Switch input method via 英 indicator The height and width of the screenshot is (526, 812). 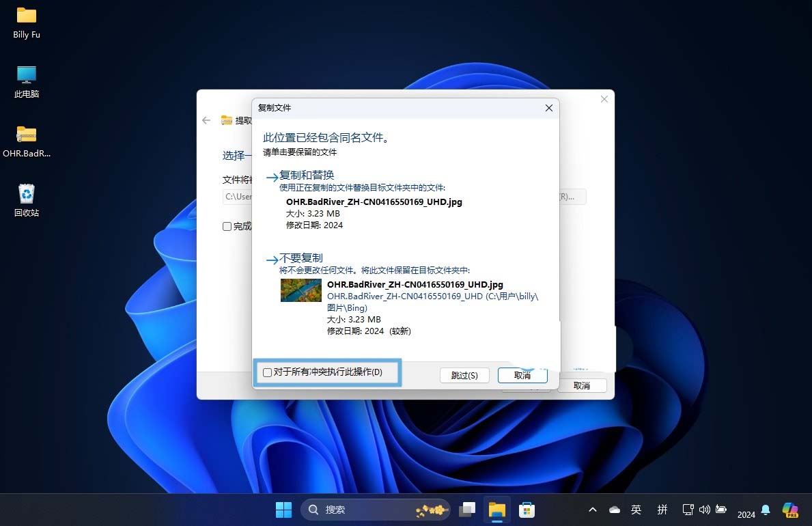point(636,509)
